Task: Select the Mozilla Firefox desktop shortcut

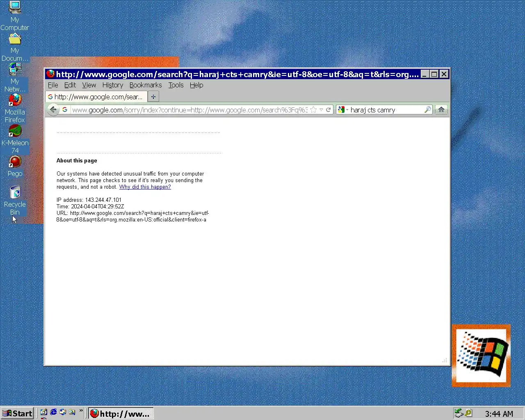Action: [15, 109]
